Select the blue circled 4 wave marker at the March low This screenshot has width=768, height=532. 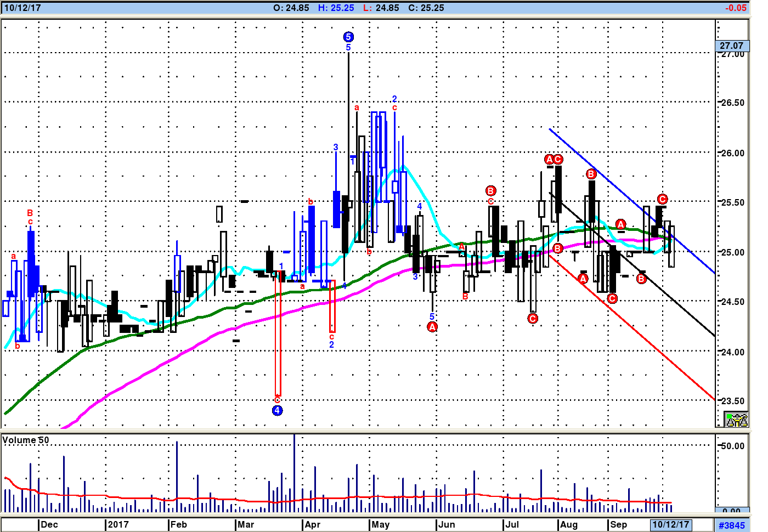(278, 410)
